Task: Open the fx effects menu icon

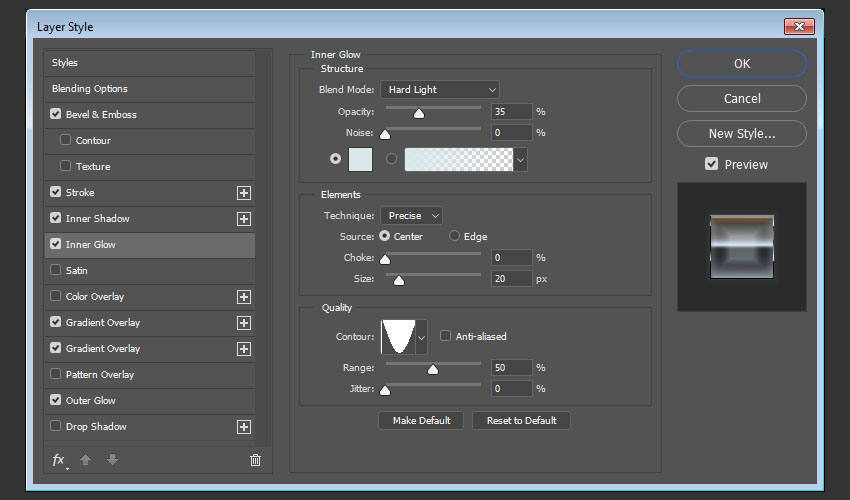Action: (59, 460)
